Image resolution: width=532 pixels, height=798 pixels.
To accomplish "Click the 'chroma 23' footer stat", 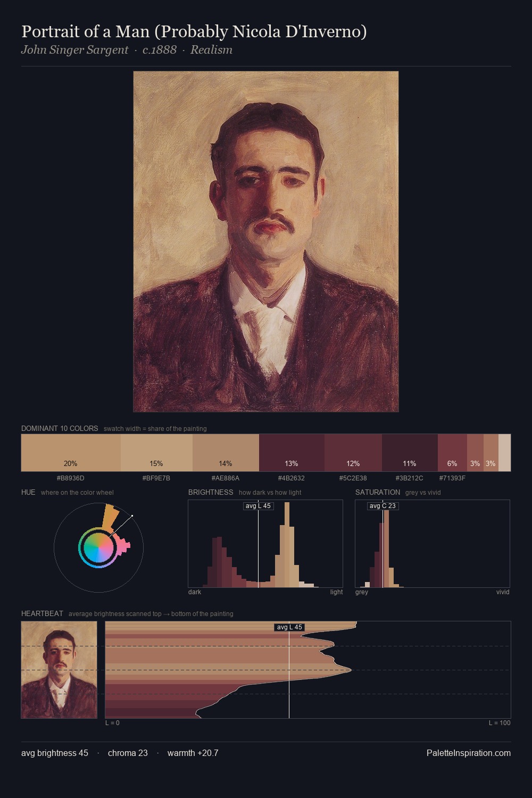I will click(128, 753).
